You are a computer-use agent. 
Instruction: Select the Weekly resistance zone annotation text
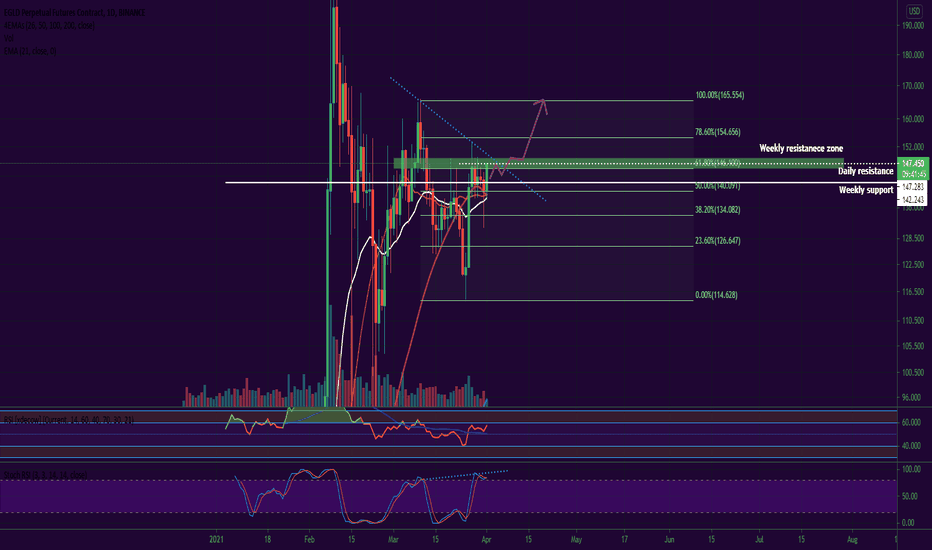(x=801, y=149)
